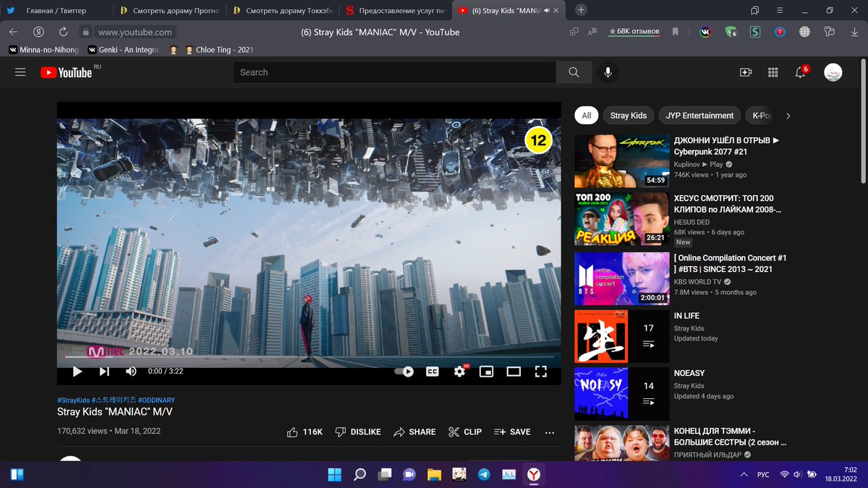
Task: Toggle theater mode
Action: [514, 372]
